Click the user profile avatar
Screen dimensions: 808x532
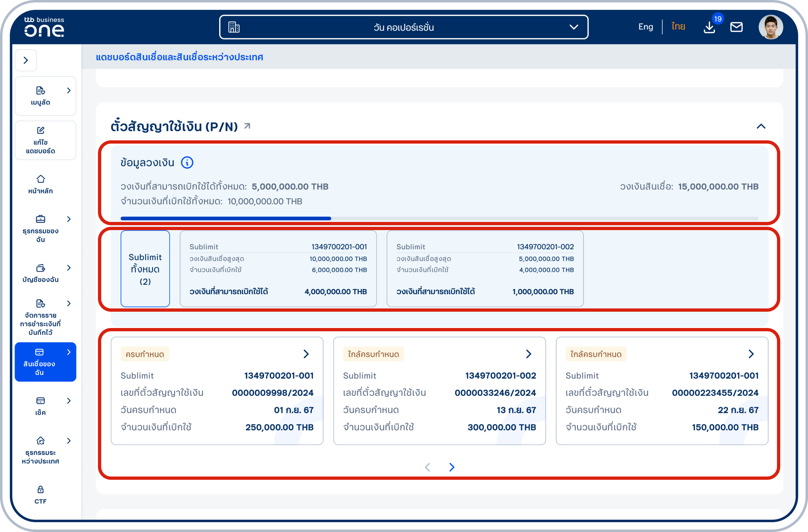pos(770,27)
